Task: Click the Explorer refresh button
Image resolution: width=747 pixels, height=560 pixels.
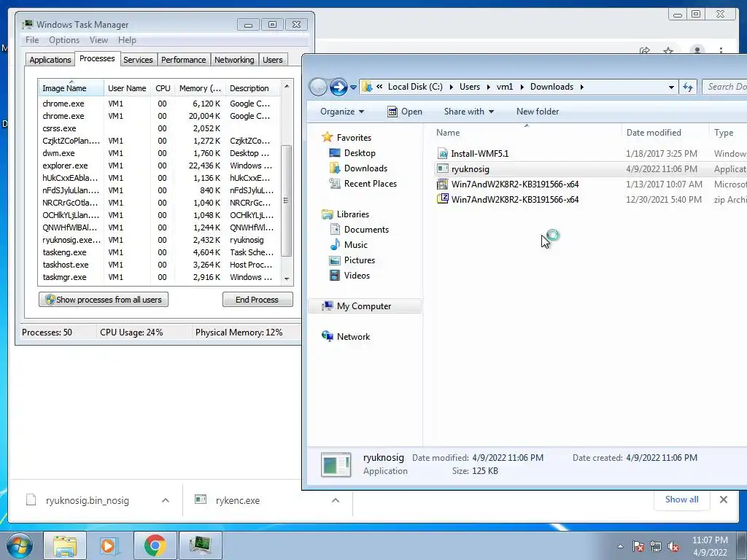Action: coord(688,87)
